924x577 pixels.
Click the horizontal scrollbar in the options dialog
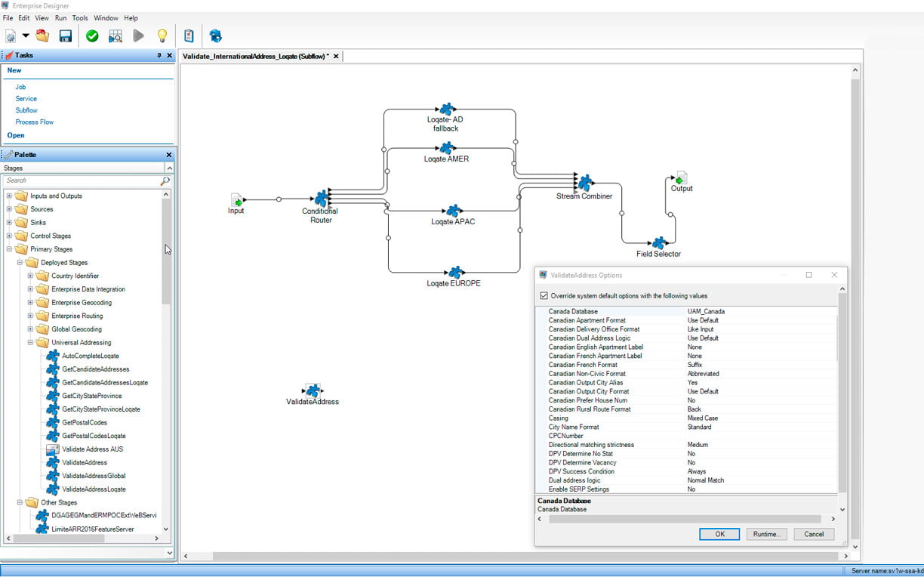click(685, 519)
